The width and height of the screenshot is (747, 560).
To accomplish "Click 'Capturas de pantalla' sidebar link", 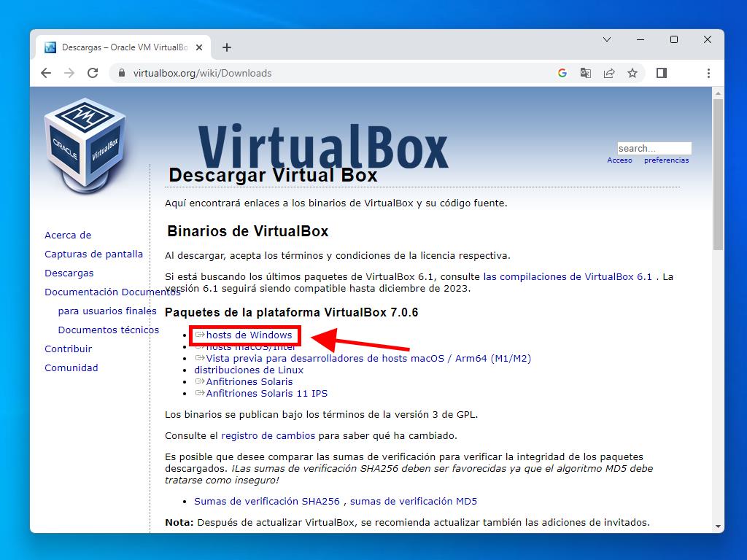I will [x=93, y=254].
